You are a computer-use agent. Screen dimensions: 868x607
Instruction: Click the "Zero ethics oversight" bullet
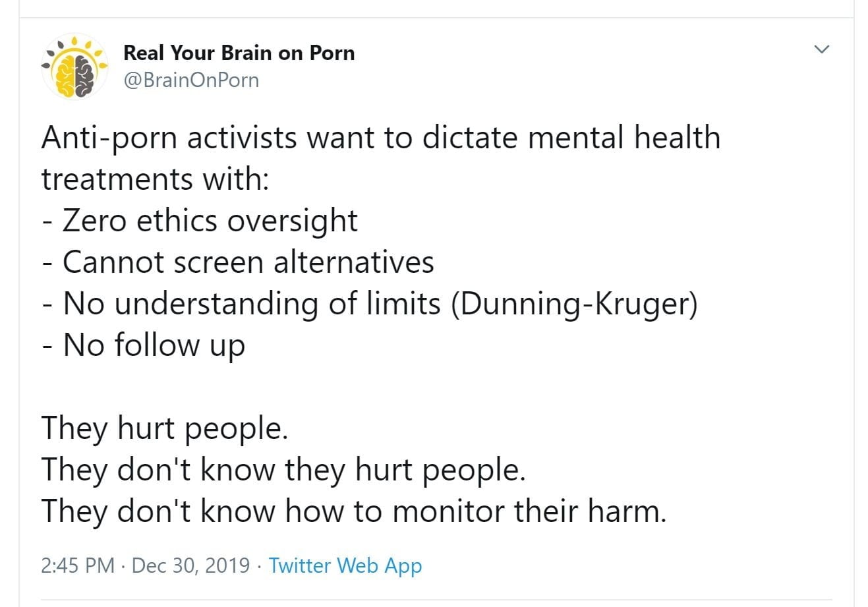[210, 221]
